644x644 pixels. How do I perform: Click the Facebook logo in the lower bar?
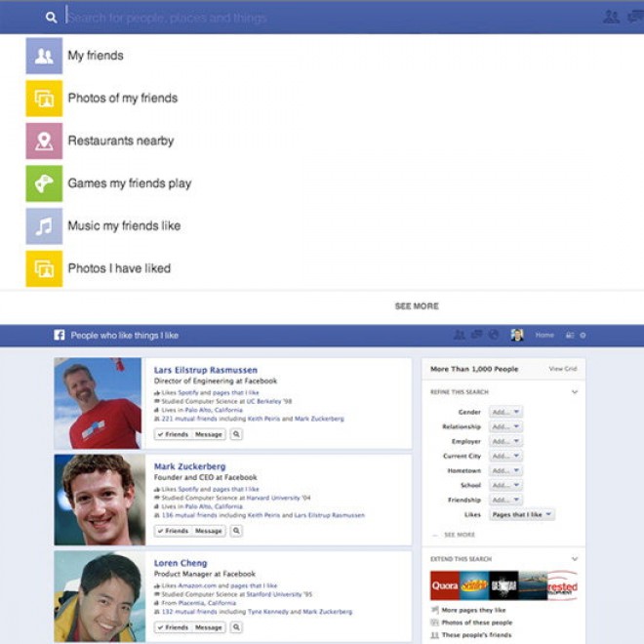60,335
